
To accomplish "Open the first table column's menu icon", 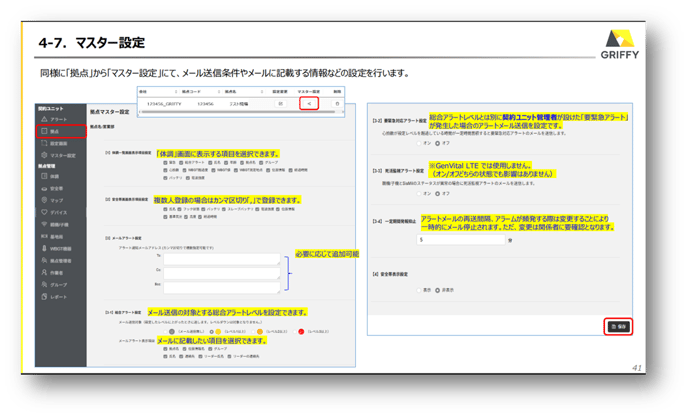I will (x=176, y=92).
